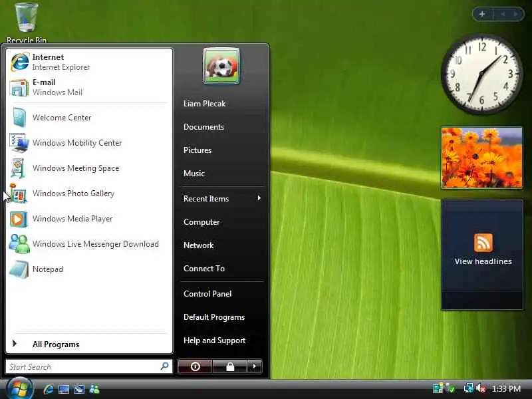This screenshot has width=532, height=399.
Task: Click the Recycle Bin desktop icon
Action: click(27, 23)
